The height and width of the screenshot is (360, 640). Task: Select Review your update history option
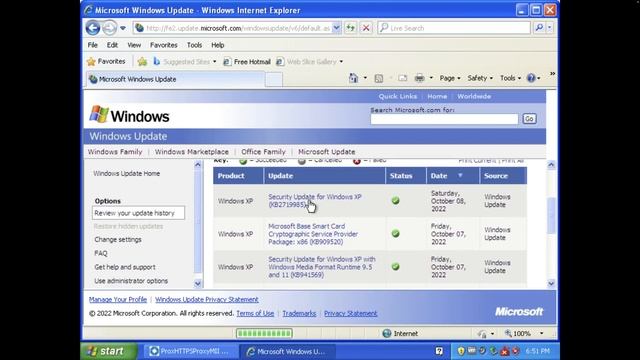click(x=138, y=213)
